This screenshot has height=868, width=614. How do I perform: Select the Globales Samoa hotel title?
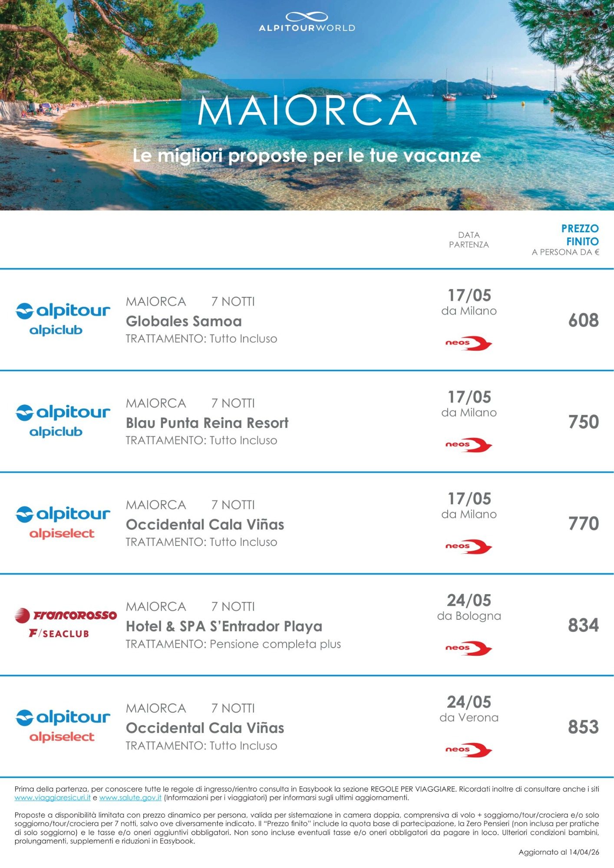(184, 321)
